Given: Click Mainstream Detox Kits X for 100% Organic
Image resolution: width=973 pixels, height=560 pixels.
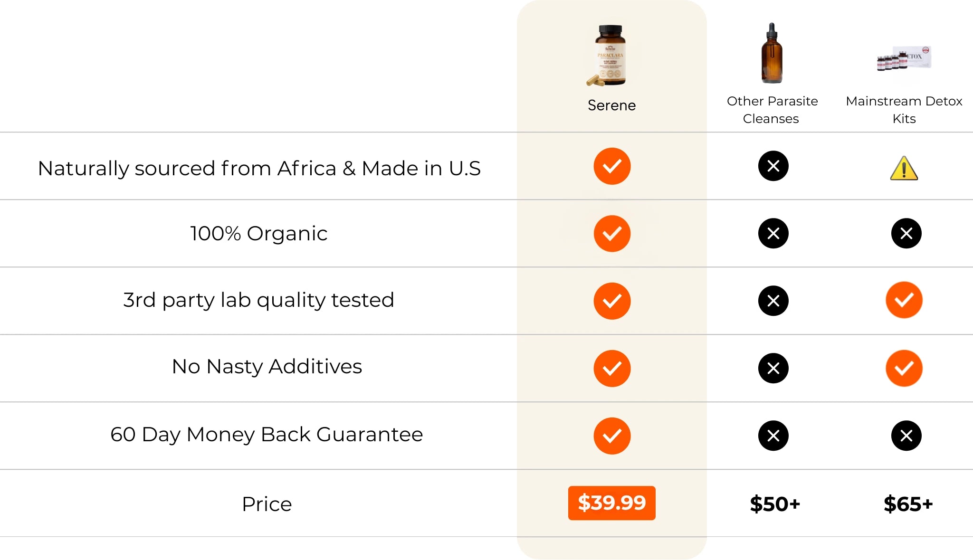Looking at the screenshot, I should point(906,233).
